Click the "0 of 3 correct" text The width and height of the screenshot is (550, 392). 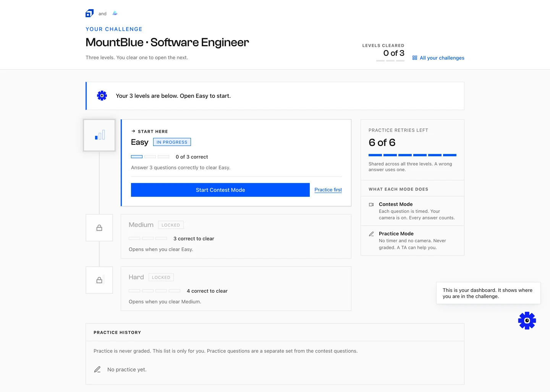tap(192, 157)
